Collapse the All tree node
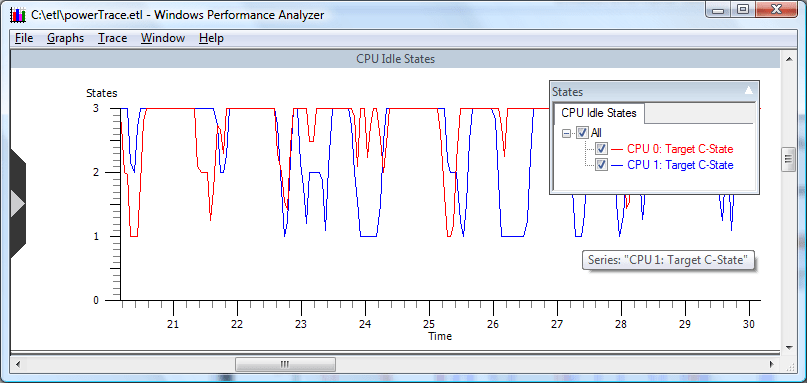 coord(567,133)
